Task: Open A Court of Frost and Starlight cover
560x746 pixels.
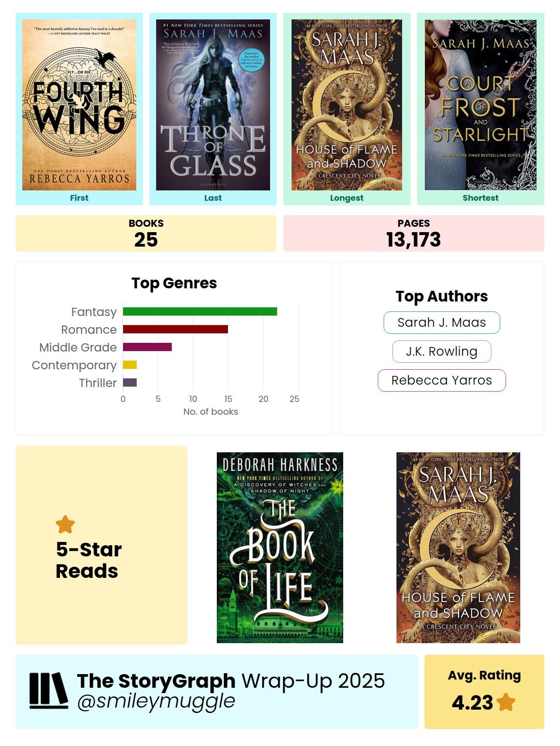Action: 481,105
